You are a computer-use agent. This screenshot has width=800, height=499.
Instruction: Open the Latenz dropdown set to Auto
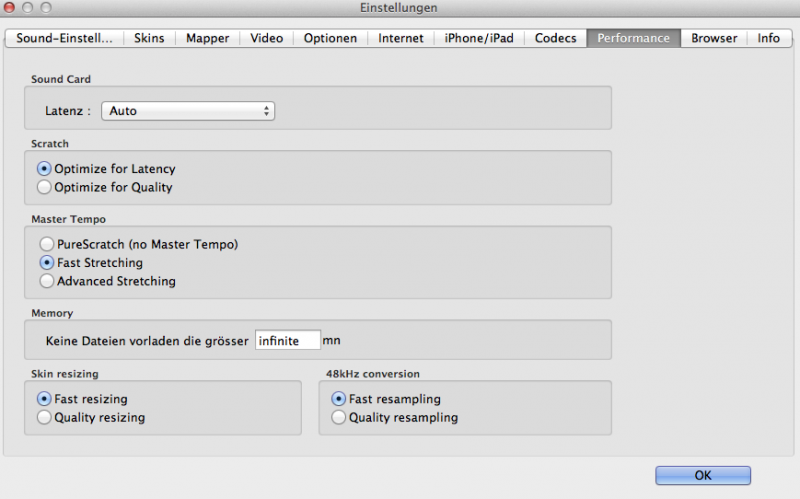pyautogui.click(x=188, y=111)
